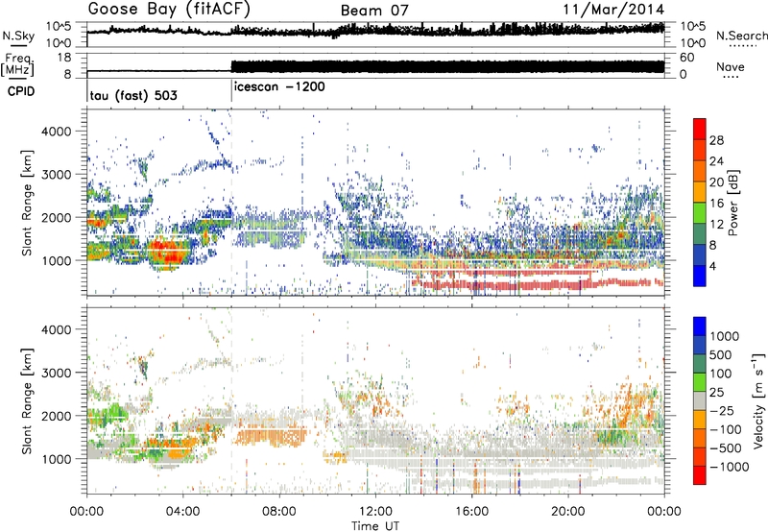Click the '-500' label on Velocity colorbar

pyautogui.click(x=726, y=448)
